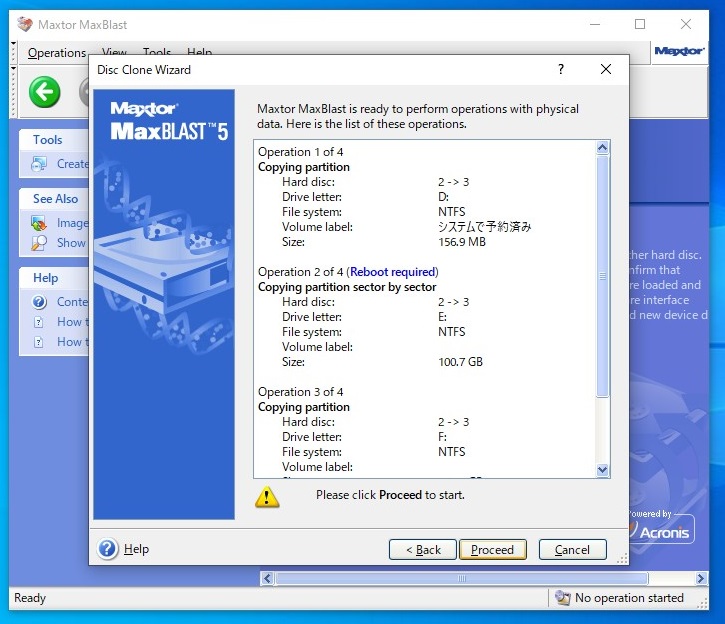
Task: Click the second How-to document icon
Action: 39,342
